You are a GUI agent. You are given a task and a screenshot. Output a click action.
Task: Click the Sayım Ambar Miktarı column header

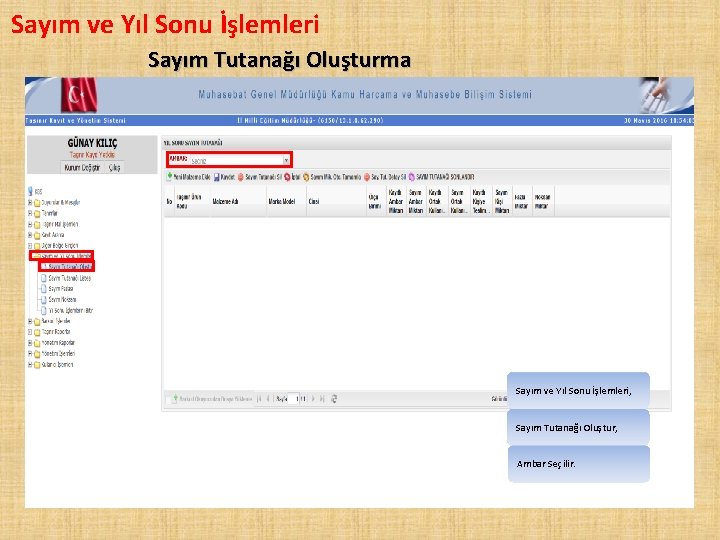click(416, 202)
